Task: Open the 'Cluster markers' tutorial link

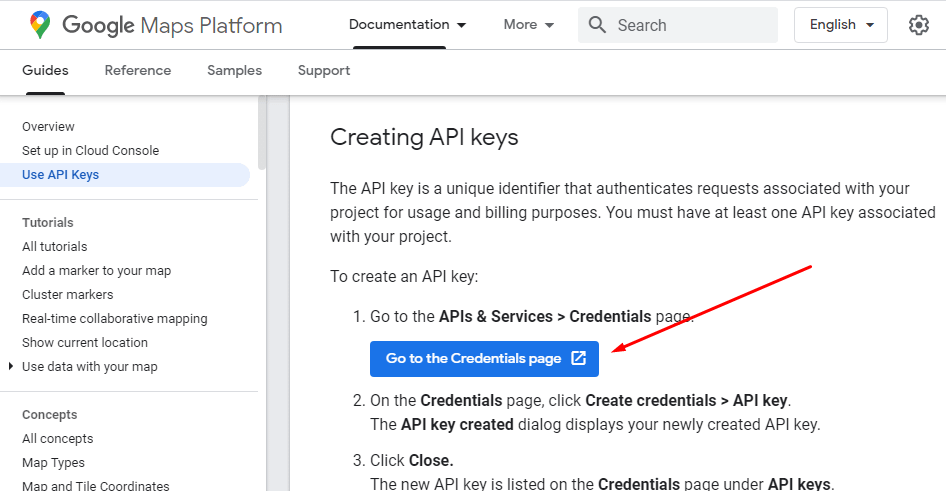Action: click(68, 295)
